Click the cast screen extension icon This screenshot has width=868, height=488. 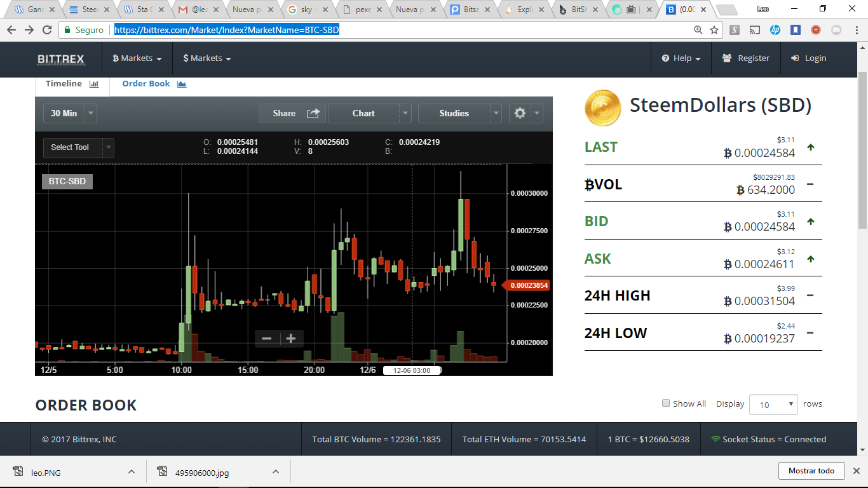click(x=755, y=30)
